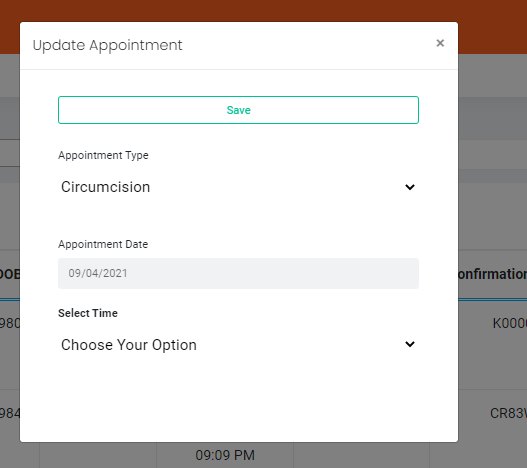Screen dimensions: 527x468
Task: Click the Appointment Type label
Action: click(x=103, y=155)
